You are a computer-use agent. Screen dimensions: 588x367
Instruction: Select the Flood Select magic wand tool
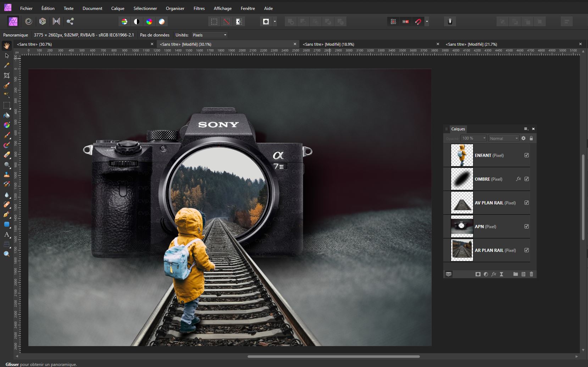click(x=7, y=95)
